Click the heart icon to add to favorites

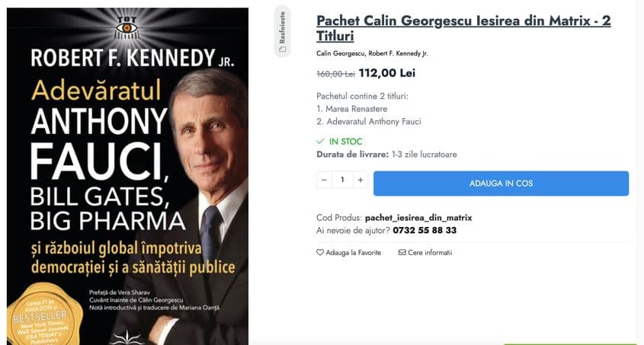[320, 253]
